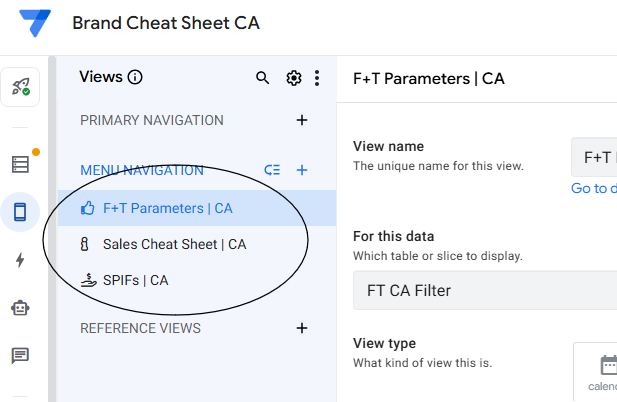Open the Views settings gear icon

pos(293,78)
